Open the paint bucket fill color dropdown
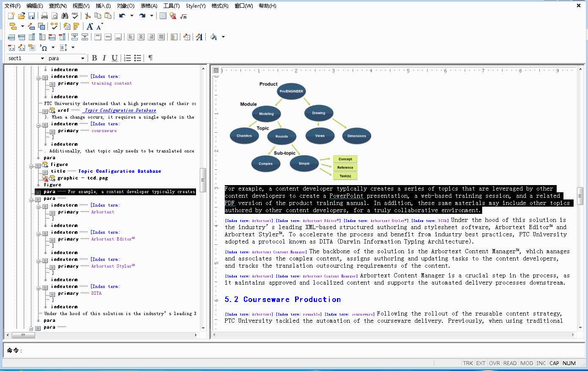 pos(223,37)
